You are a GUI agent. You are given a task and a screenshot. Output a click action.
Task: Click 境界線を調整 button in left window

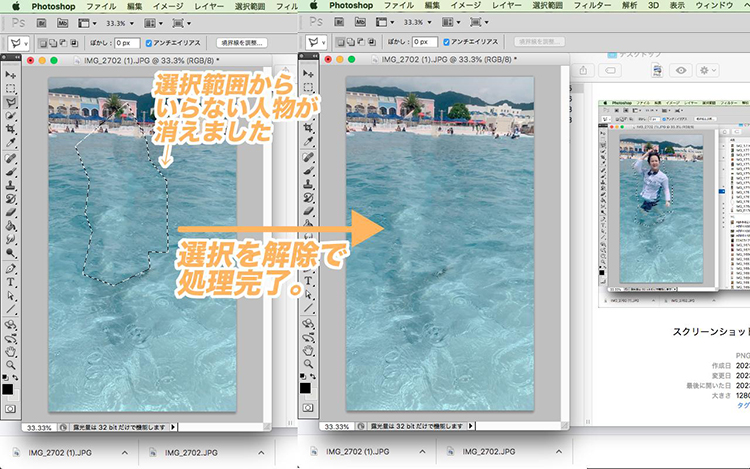pyautogui.click(x=242, y=43)
